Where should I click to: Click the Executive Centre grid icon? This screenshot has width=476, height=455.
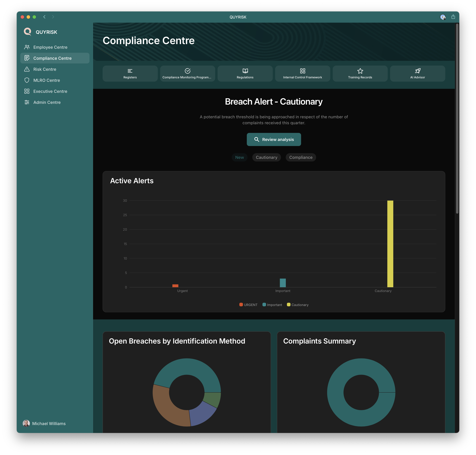coord(27,91)
